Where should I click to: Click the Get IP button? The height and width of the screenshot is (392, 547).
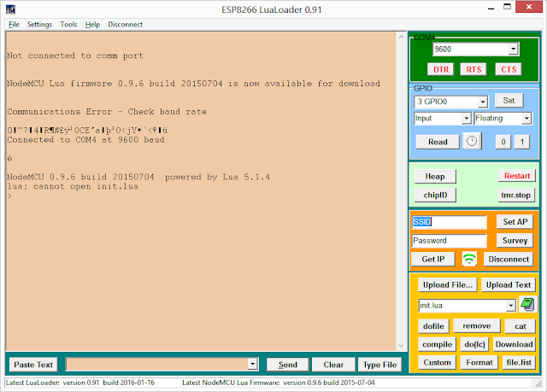[x=433, y=260]
